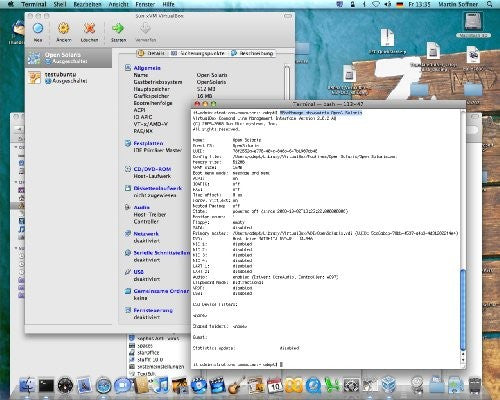Image resolution: width=500 pixels, height=400 pixels.
Task: Open the Audio settings link
Action: click(141, 207)
